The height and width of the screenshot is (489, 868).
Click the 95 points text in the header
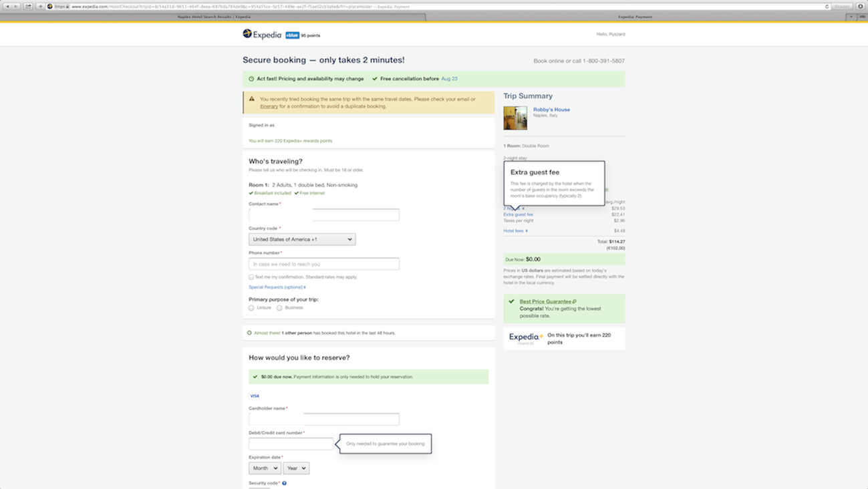[310, 35]
